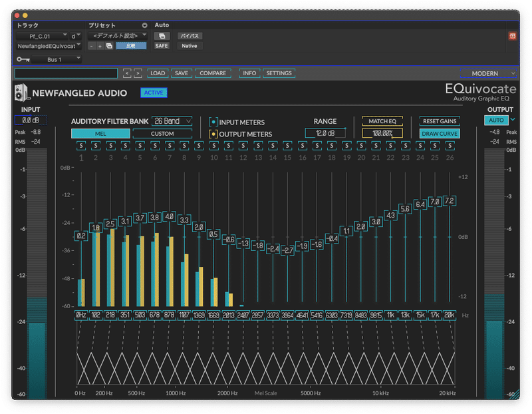This screenshot has height=414, width=532.
Task: Click the Native button
Action: (x=190, y=46)
